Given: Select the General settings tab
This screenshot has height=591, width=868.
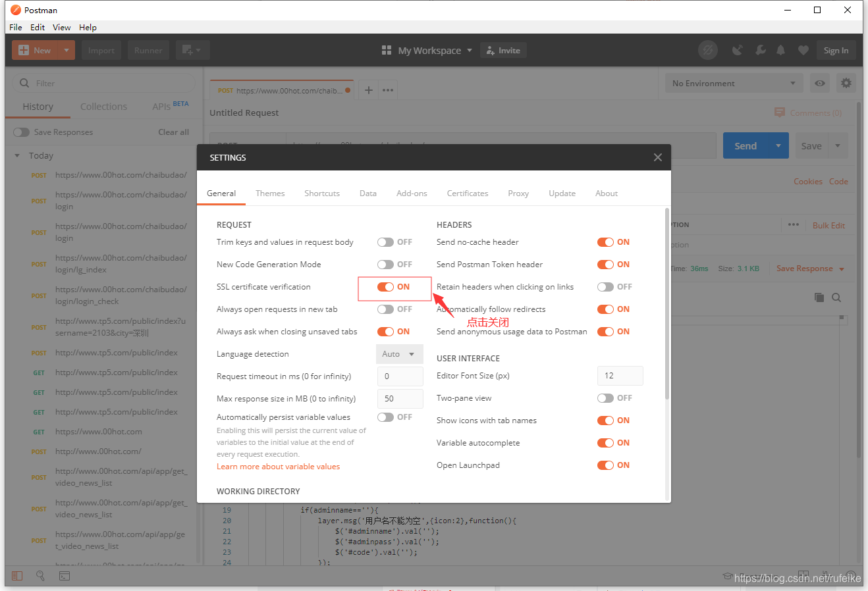Looking at the screenshot, I should pos(221,193).
